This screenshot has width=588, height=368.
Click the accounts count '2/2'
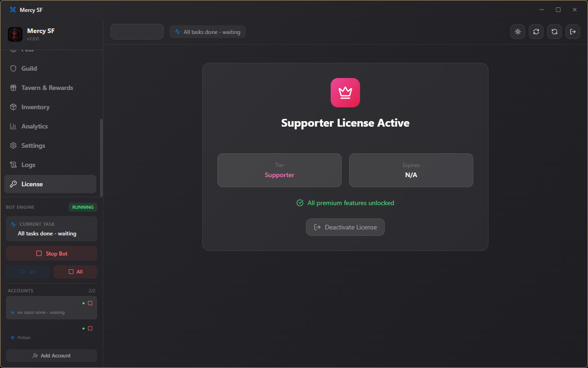pos(92,291)
